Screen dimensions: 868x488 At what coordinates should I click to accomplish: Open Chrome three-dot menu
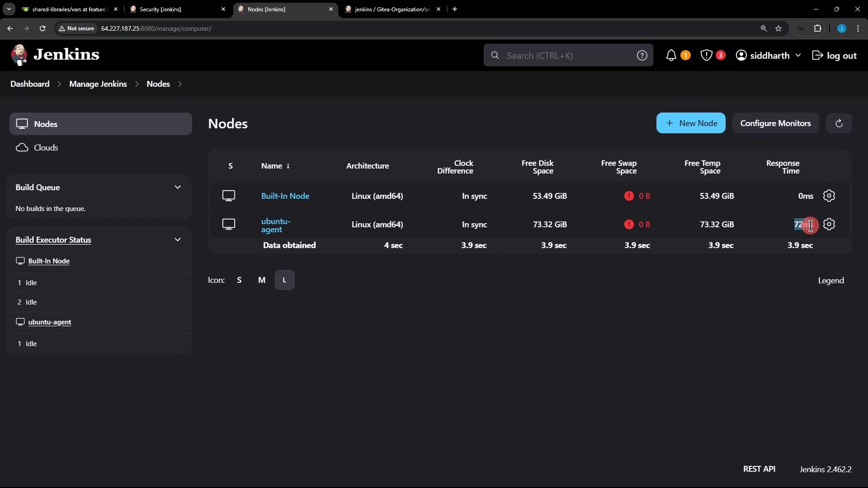point(858,28)
